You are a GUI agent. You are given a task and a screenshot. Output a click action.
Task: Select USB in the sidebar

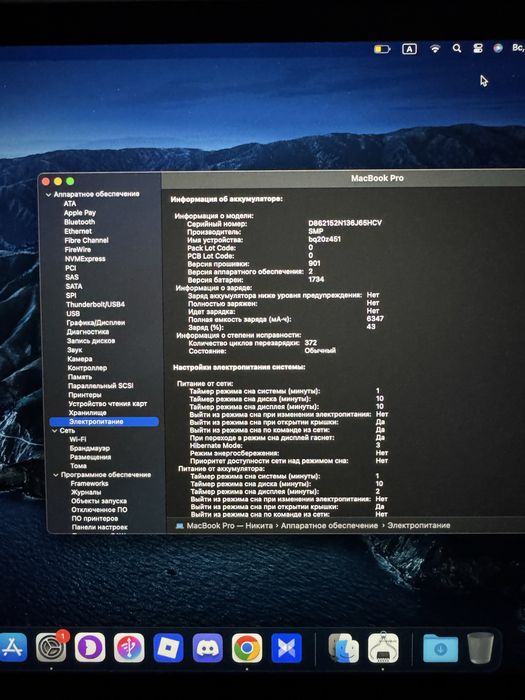73,313
